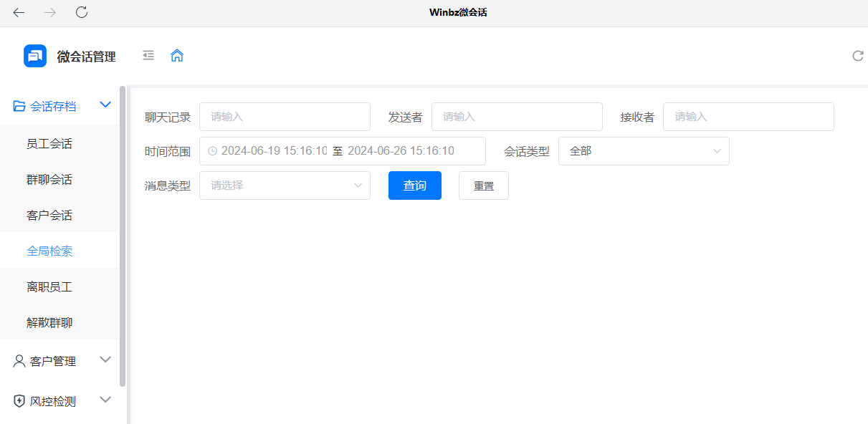Click the clock icon in the 时间范围 field
The height and width of the screenshot is (424, 868).
[212, 150]
